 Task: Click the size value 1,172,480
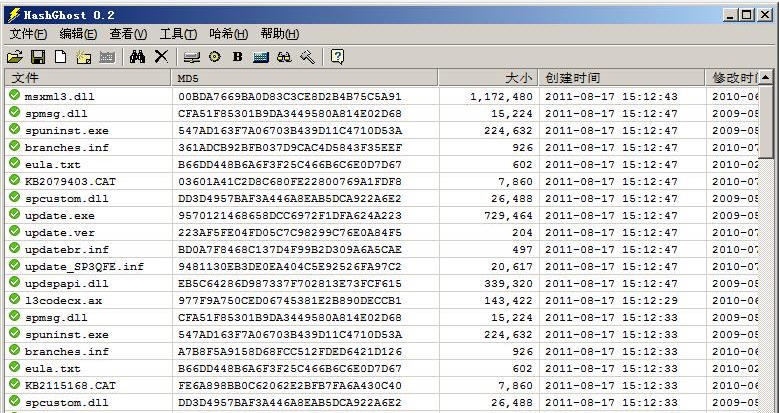501,96
